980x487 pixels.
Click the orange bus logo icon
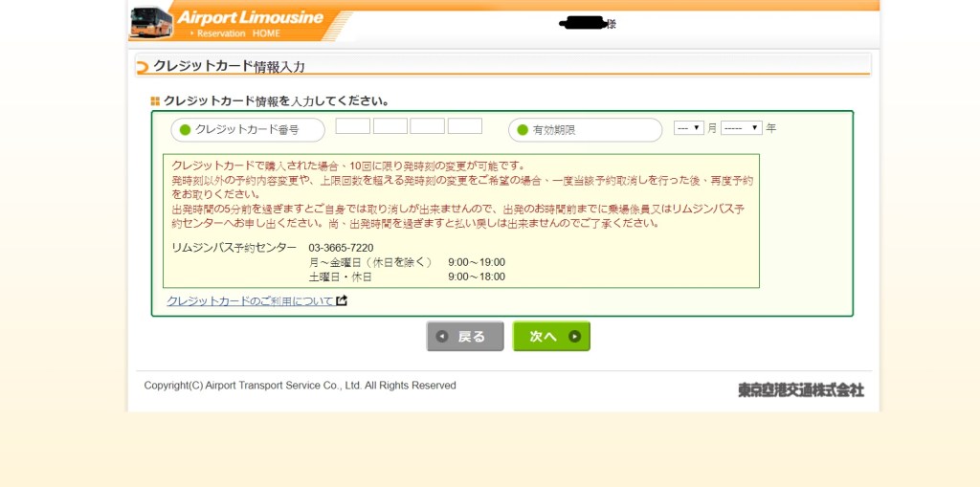pyautogui.click(x=151, y=21)
